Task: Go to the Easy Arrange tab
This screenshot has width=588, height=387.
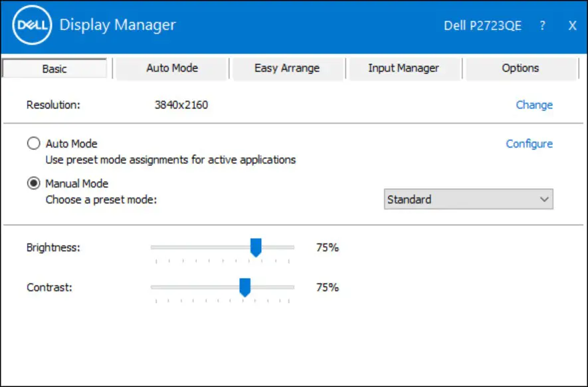Action: (x=287, y=68)
